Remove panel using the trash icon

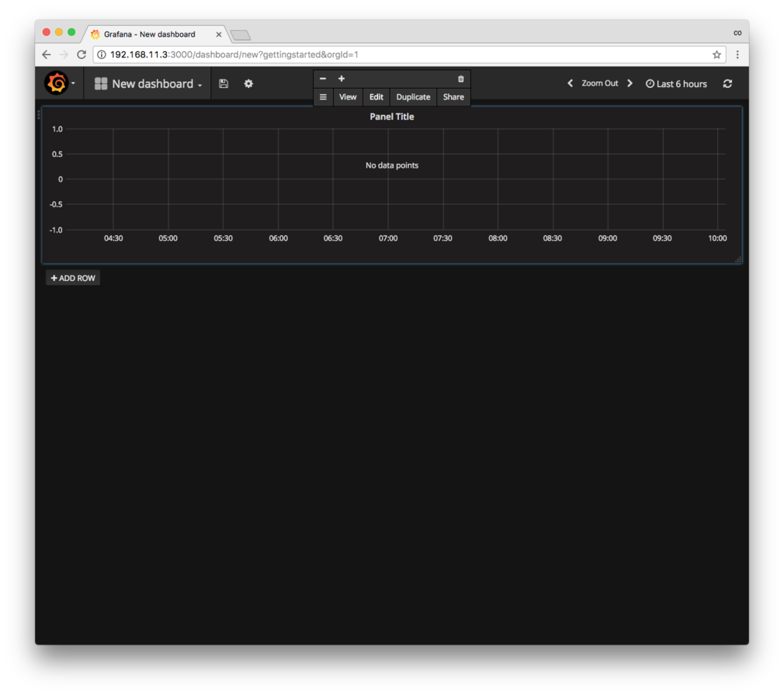(x=461, y=79)
